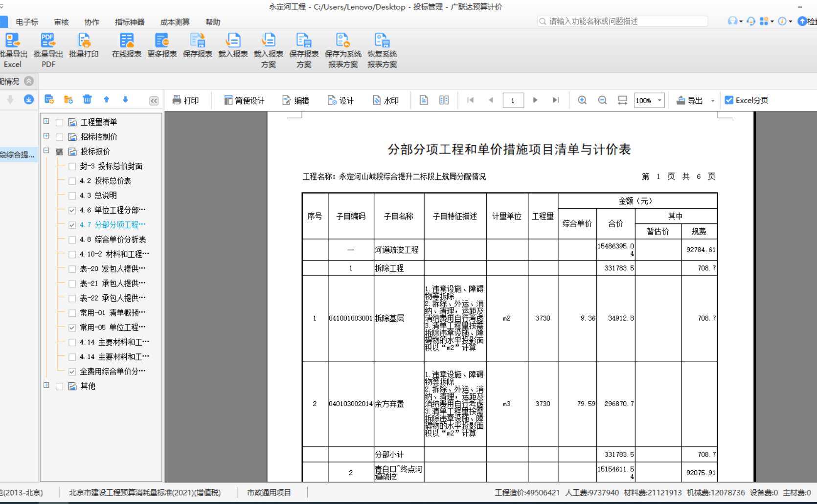Zoom in on the report preview
Screen dimensions: 817x504
pos(582,100)
